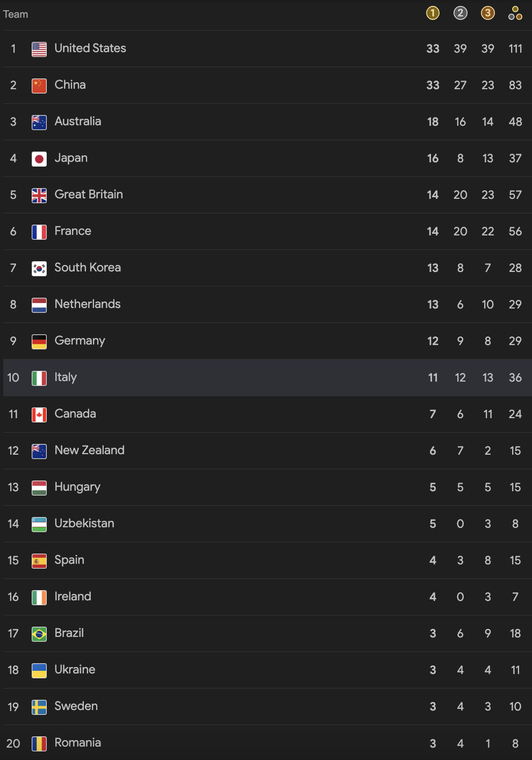
Task: Click the Canada flag icon
Action: 39,414
